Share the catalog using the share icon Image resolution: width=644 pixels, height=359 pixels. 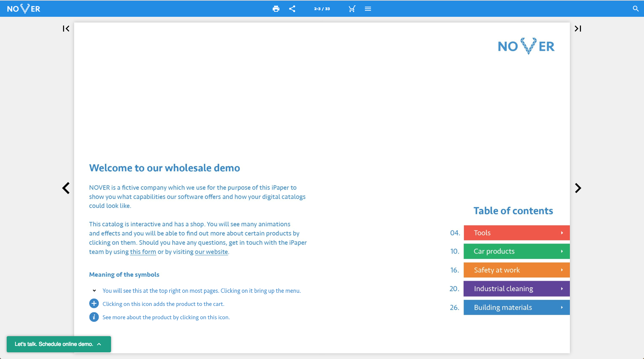pyautogui.click(x=292, y=9)
